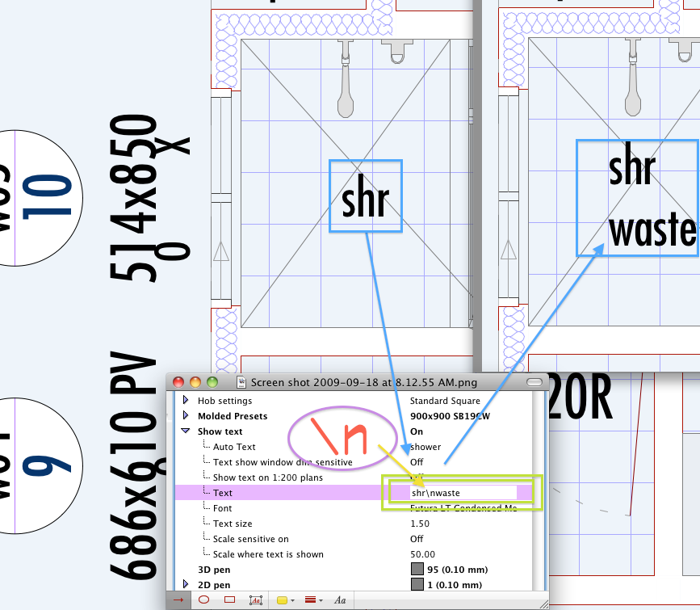Screen dimensions: 700x610
Task: Expand the 2D pen parameter
Action: point(186,584)
